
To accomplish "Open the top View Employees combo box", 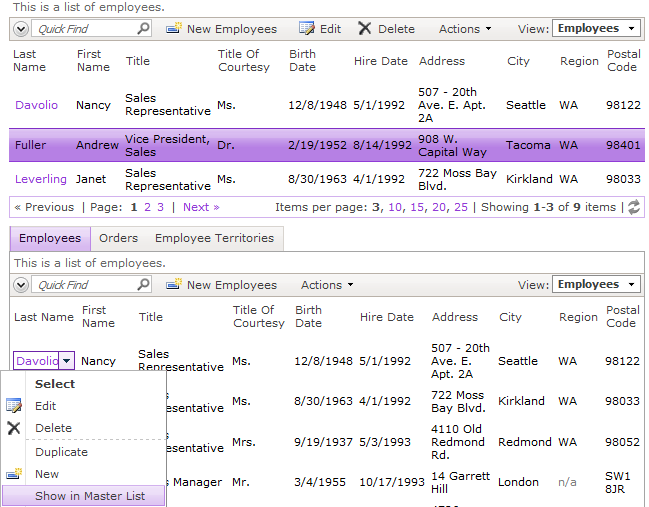I will point(596,29).
